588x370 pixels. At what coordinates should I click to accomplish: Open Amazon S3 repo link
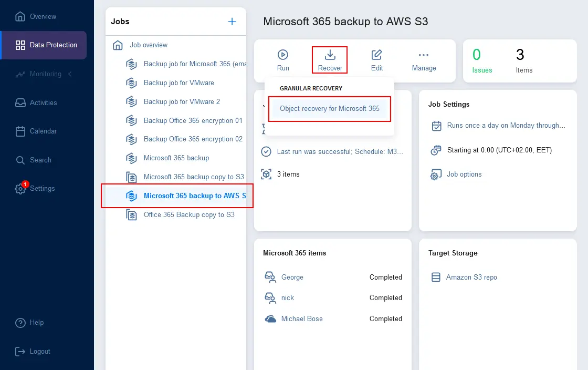click(471, 277)
